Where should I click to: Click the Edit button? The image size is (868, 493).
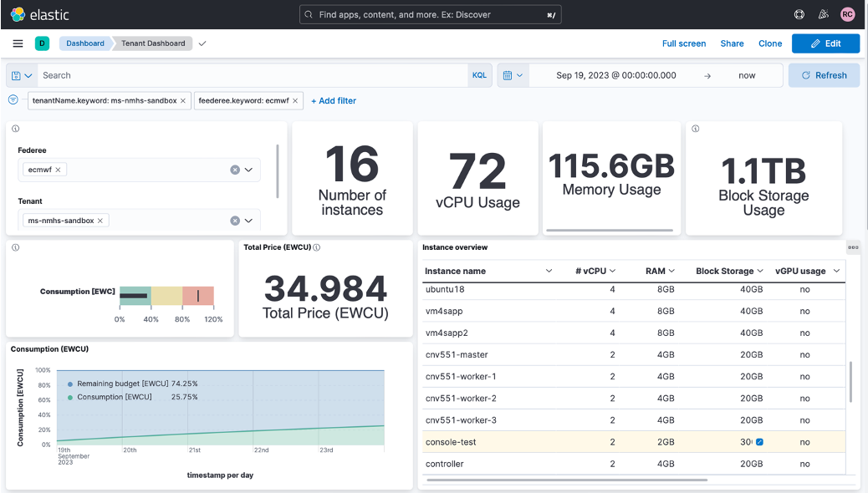825,43
